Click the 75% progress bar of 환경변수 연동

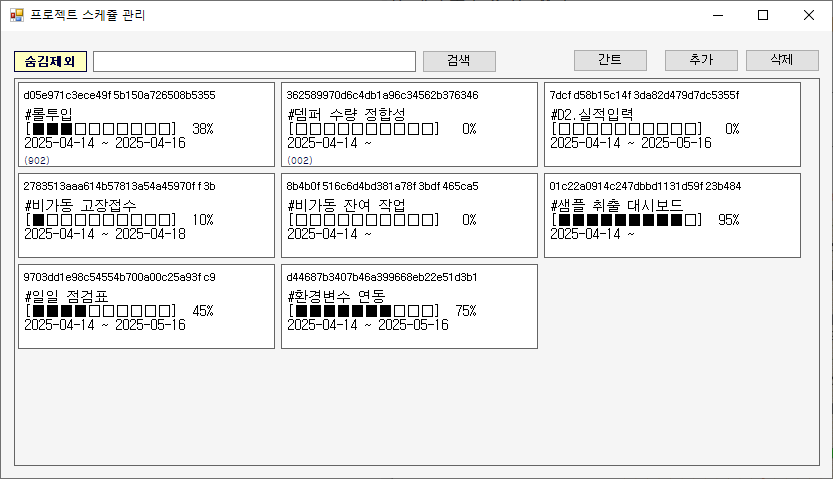tap(364, 311)
